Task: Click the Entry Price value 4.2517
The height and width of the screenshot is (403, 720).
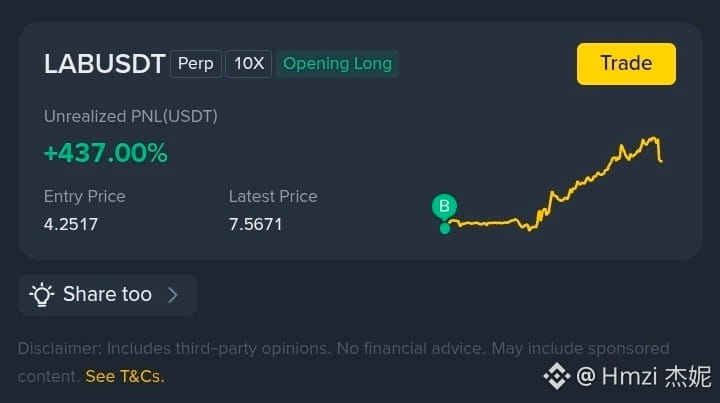Action: (71, 224)
